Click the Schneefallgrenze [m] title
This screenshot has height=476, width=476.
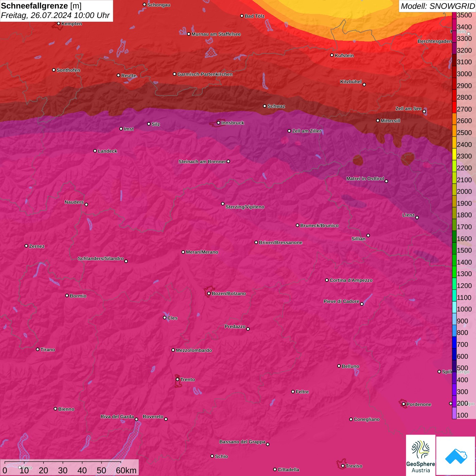click(41, 6)
